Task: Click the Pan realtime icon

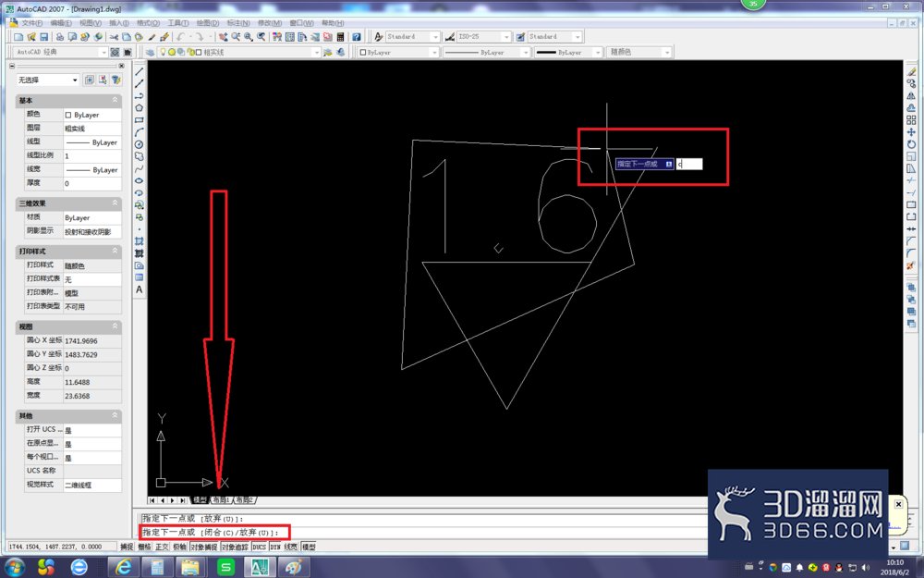Action: [x=223, y=37]
